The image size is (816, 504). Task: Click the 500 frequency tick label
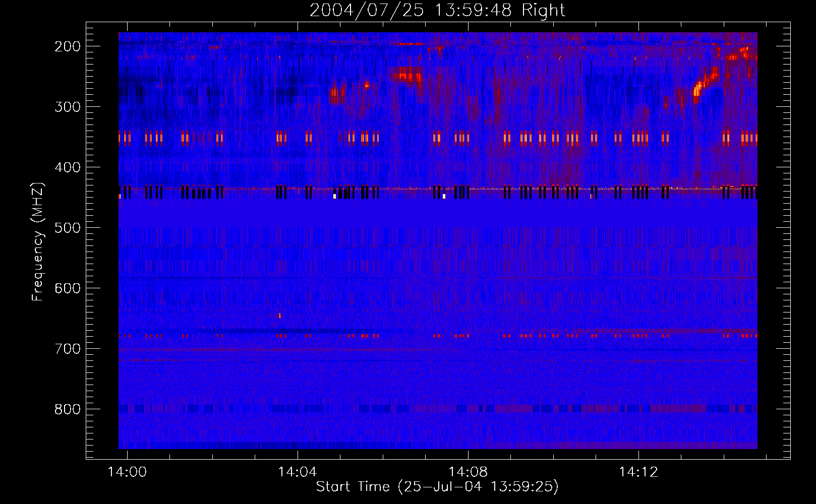[x=68, y=228]
